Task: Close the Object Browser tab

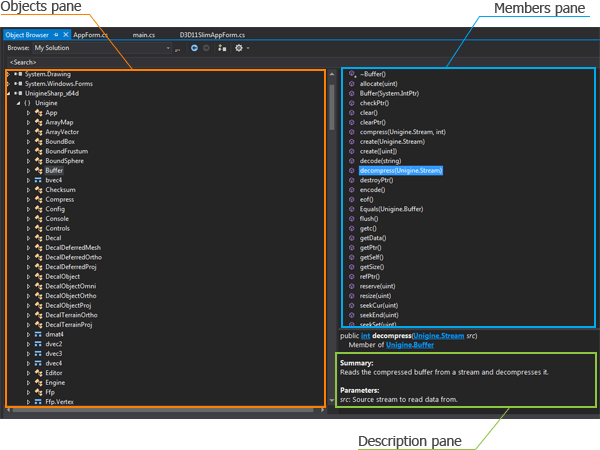Action: [x=65, y=34]
